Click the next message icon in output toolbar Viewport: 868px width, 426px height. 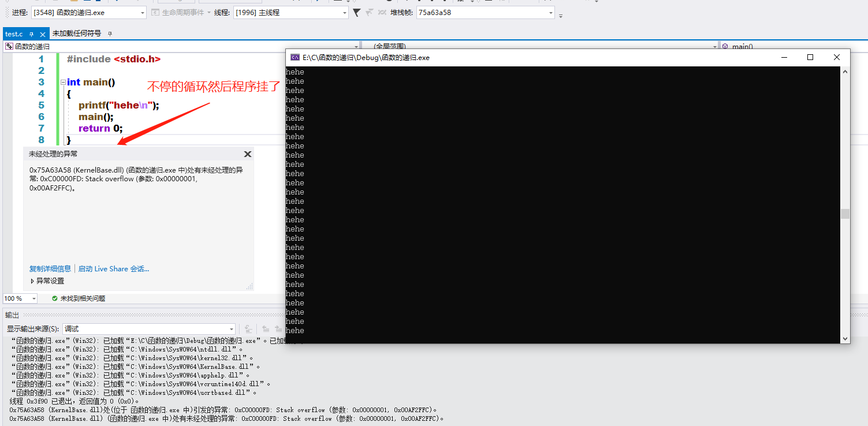pos(279,328)
